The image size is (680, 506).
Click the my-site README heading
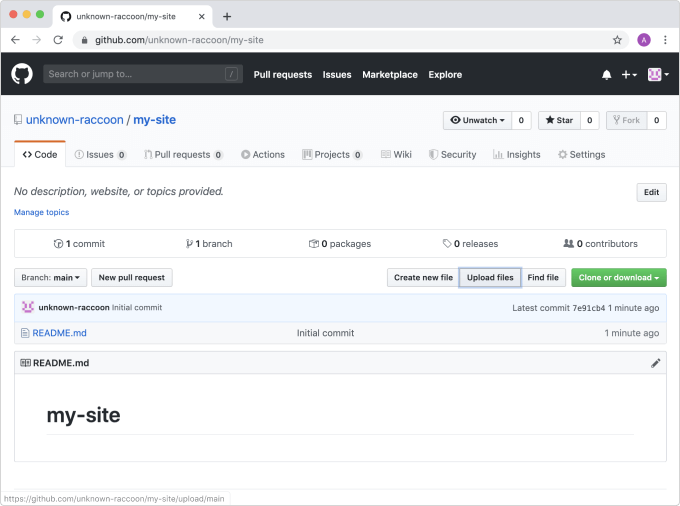pos(83,415)
